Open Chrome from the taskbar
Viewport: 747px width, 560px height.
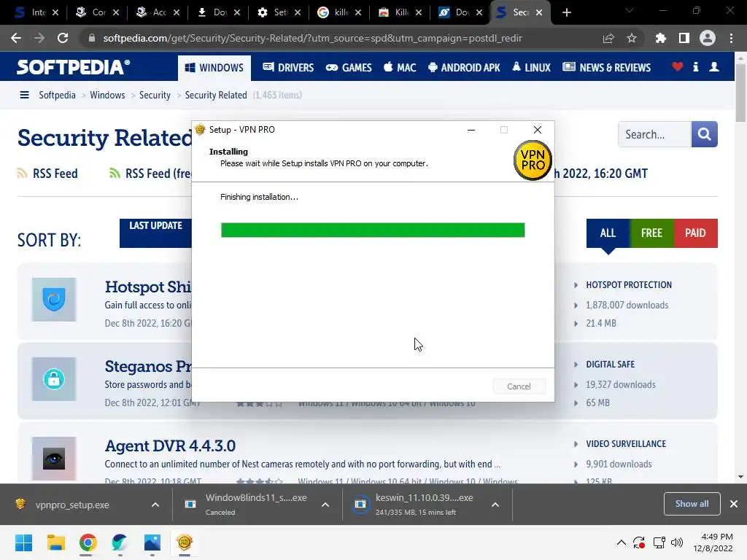pos(88,542)
